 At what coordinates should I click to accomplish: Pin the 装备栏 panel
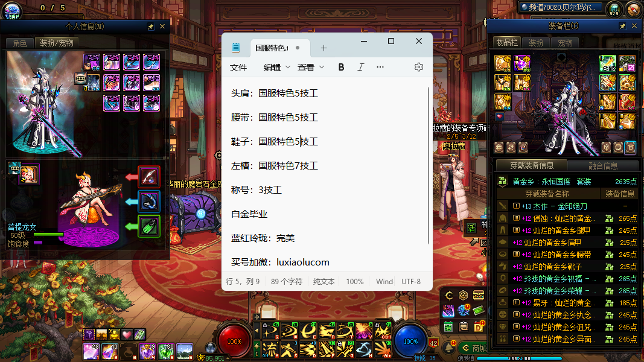point(622,27)
